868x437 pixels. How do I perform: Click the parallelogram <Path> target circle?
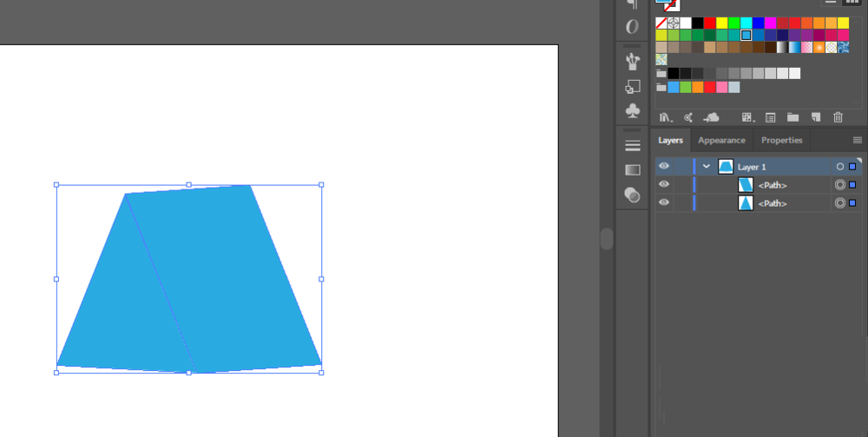point(840,185)
